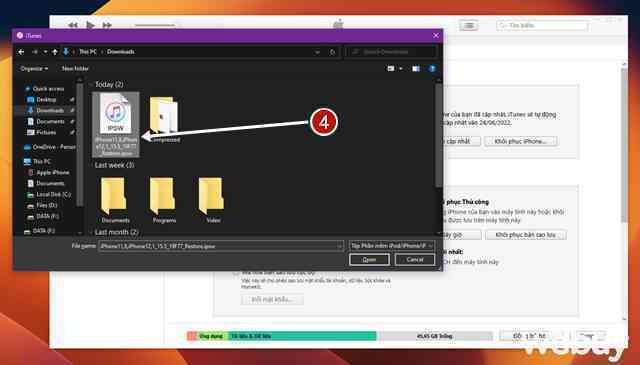Change the file view layout
The height and width of the screenshot is (365, 640).
(391, 69)
